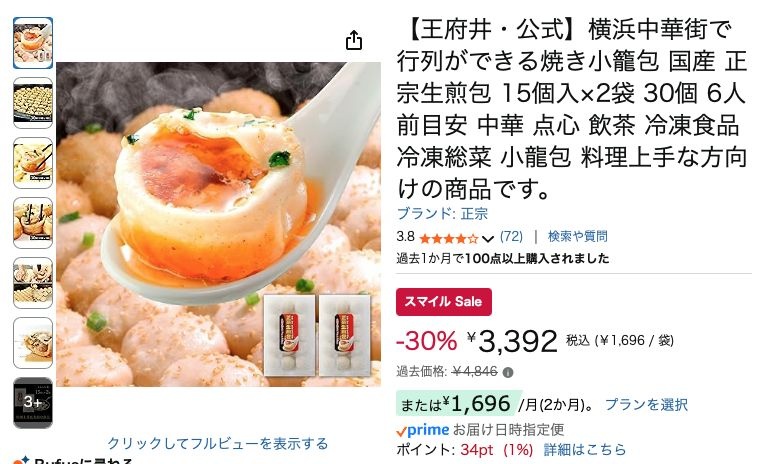The width and height of the screenshot is (761, 464).
Task: Select the fourth product thumbnail
Action: (x=33, y=223)
